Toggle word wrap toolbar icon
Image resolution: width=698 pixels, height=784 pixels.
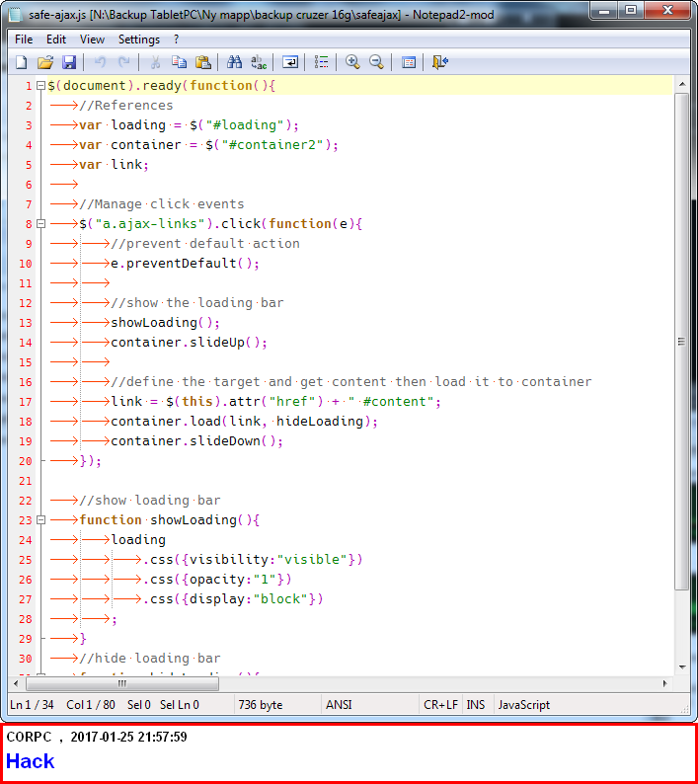(290, 62)
